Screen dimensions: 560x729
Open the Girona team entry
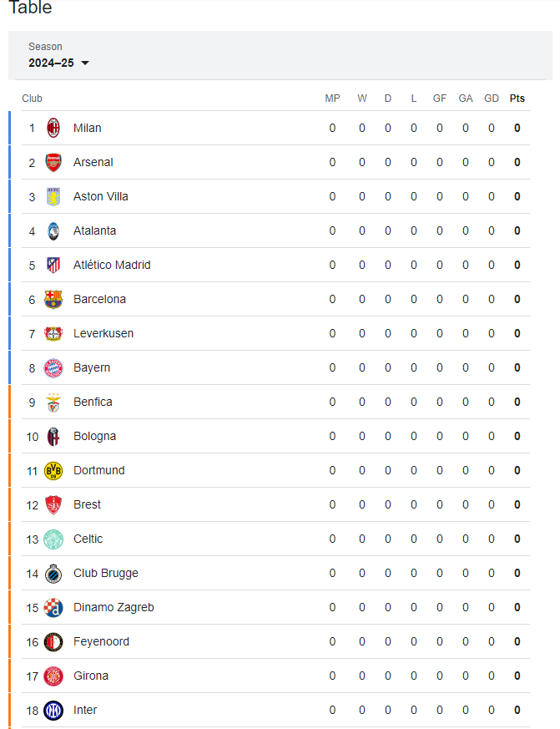tap(91, 676)
